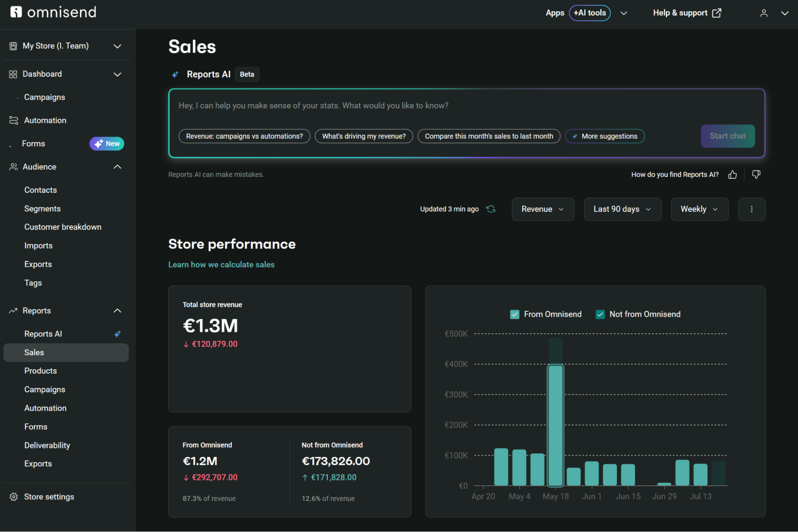Click the Start chat button
This screenshot has height=532, width=798.
click(728, 136)
